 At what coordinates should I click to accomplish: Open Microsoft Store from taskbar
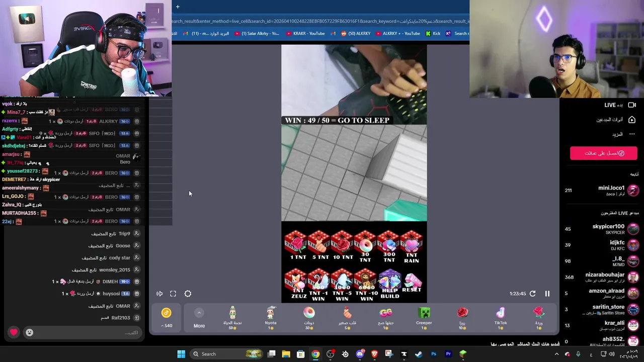tap(300, 354)
